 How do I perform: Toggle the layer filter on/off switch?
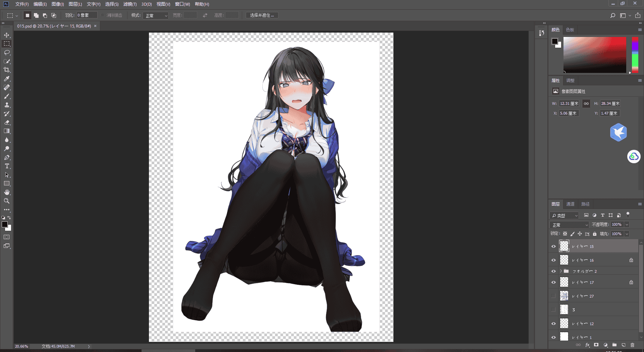628,215
